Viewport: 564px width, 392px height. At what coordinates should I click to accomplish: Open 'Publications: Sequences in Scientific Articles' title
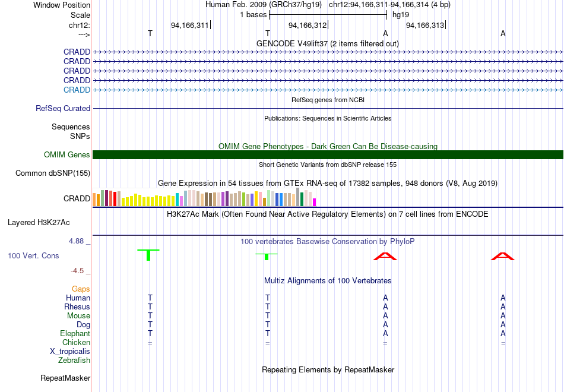pos(328,118)
